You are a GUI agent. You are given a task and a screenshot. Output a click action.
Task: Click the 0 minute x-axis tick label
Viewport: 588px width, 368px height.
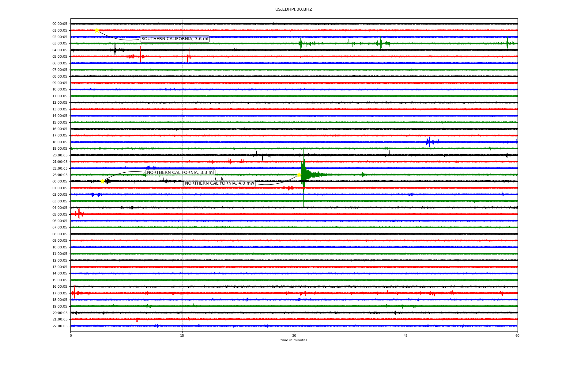click(x=71, y=335)
